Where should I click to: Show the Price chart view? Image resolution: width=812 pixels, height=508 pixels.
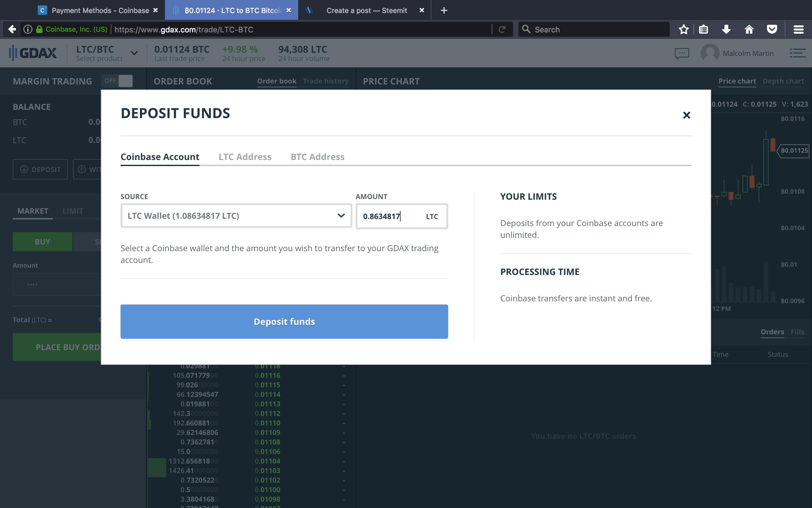(737, 81)
